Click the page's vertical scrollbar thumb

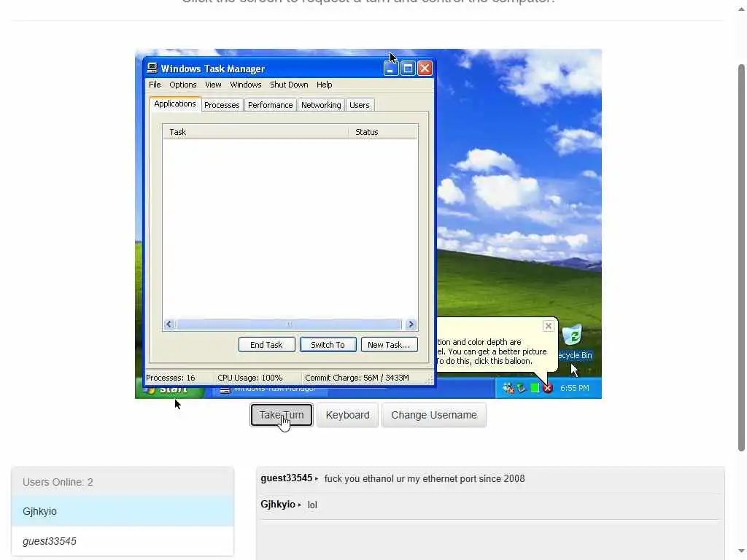tap(741, 257)
